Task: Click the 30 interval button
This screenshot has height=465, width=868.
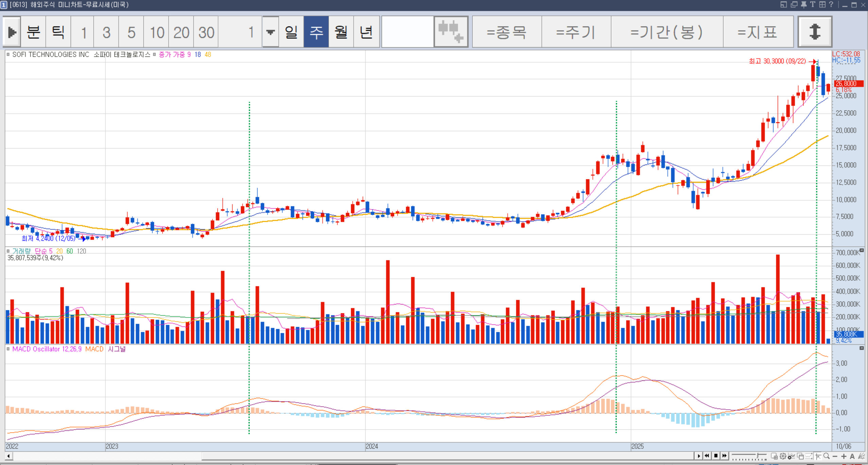Action: coord(206,32)
